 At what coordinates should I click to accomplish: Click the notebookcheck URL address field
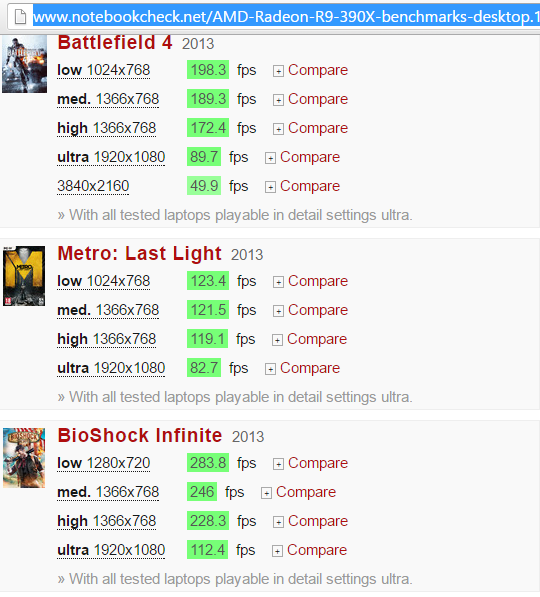(286, 17)
